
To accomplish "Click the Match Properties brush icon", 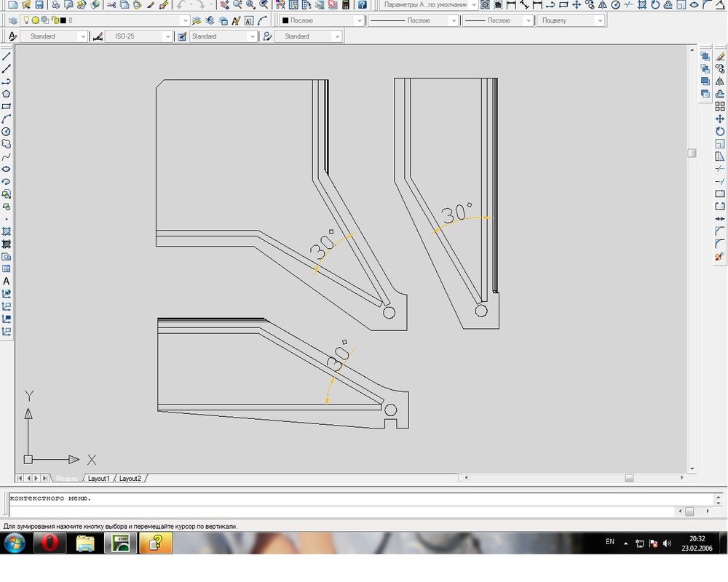I will click(151, 5).
